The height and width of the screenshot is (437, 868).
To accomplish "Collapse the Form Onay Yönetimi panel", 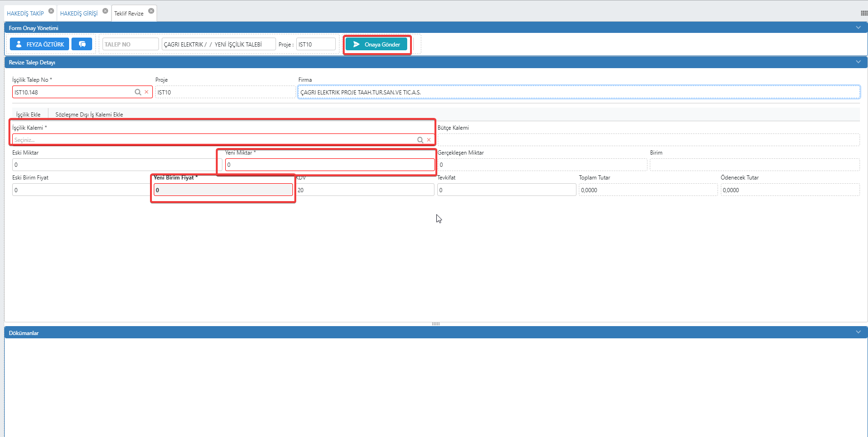I will click(x=858, y=28).
